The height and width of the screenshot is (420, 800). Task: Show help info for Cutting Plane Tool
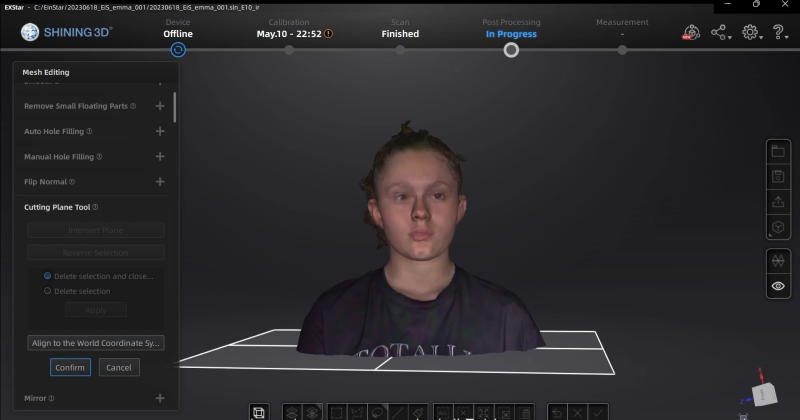(95, 207)
